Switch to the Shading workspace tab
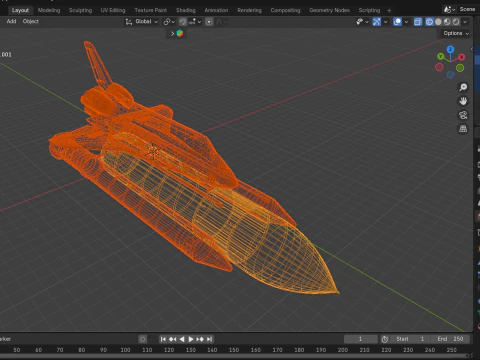480x360 pixels. click(x=186, y=10)
